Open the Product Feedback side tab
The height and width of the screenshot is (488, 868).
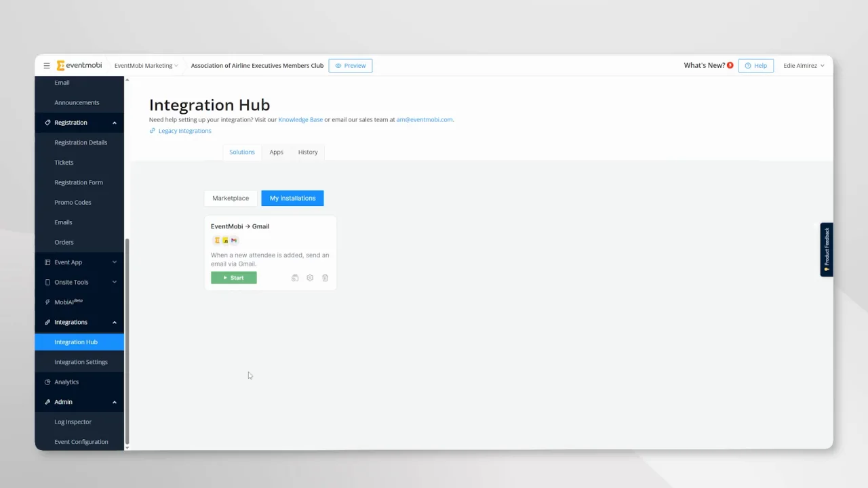click(x=827, y=249)
